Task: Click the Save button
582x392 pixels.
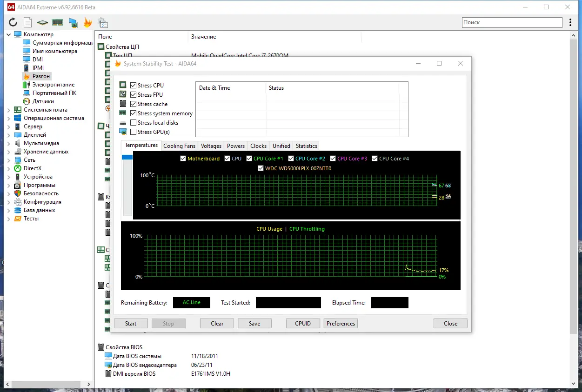Action: [x=254, y=324]
